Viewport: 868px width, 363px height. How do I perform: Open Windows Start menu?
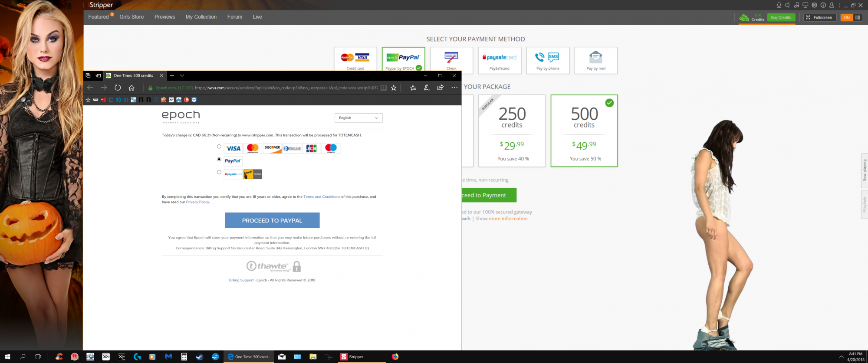click(x=7, y=356)
